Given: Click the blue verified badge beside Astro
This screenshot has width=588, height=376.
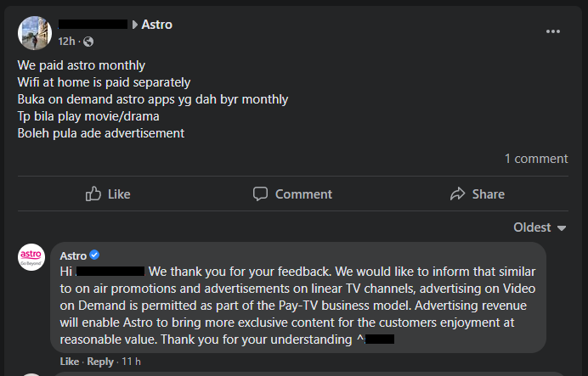Looking at the screenshot, I should 95,255.
